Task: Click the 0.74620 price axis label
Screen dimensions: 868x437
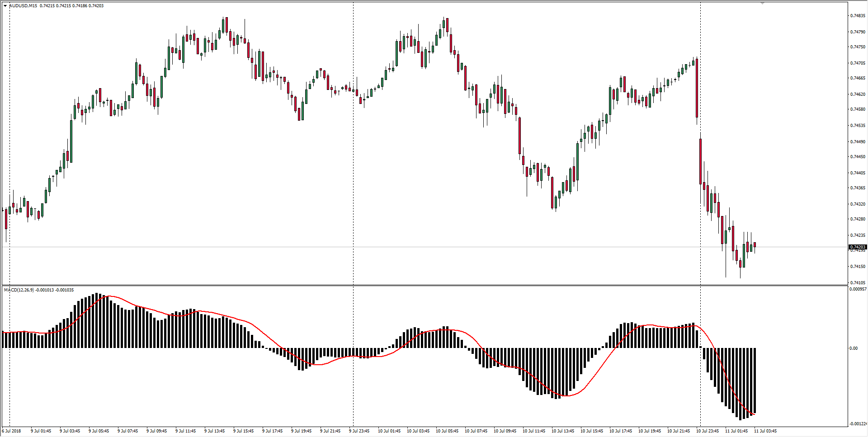Action: pyautogui.click(x=858, y=94)
